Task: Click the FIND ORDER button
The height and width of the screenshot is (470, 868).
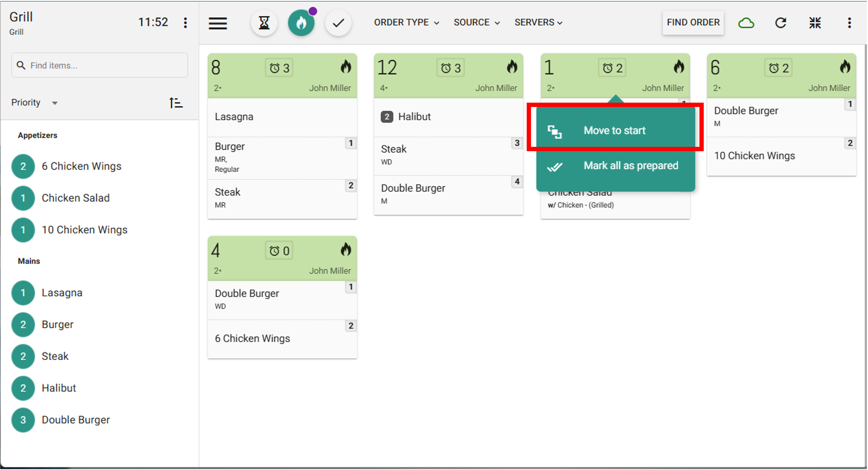Action: tap(693, 23)
